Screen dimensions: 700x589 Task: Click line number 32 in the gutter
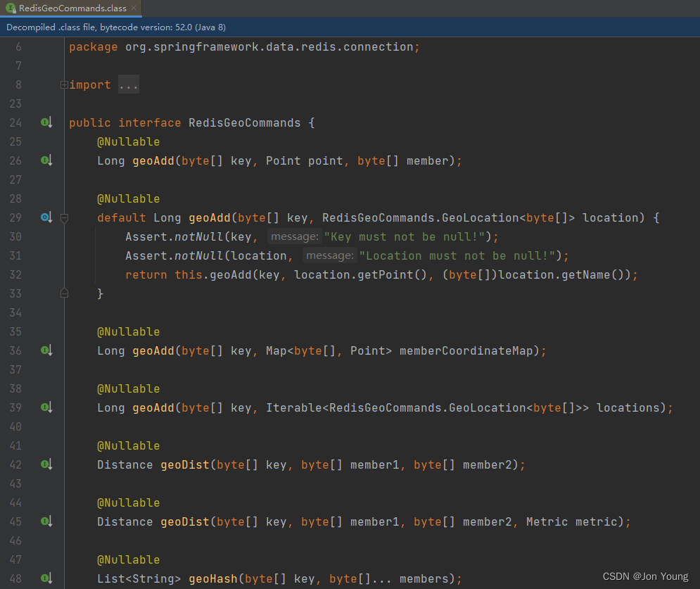[x=18, y=274]
